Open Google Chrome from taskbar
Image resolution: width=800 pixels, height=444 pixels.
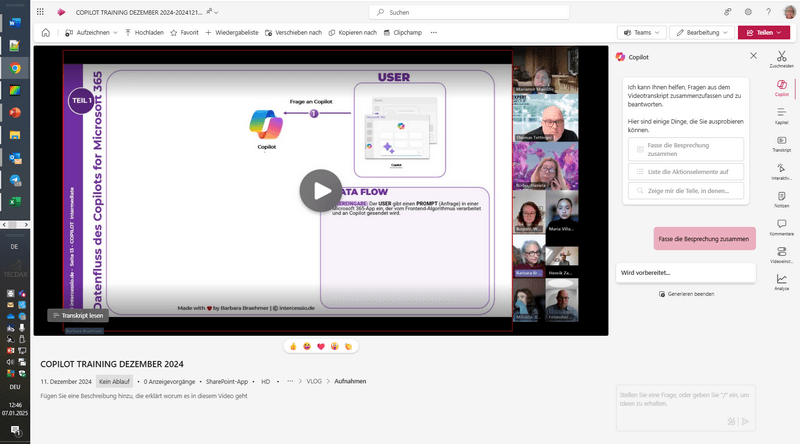pos(14,69)
